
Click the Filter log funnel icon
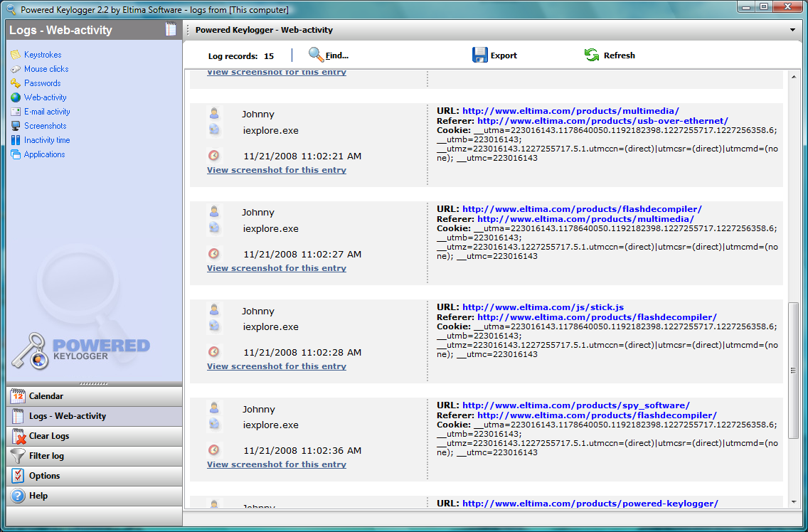click(x=18, y=456)
